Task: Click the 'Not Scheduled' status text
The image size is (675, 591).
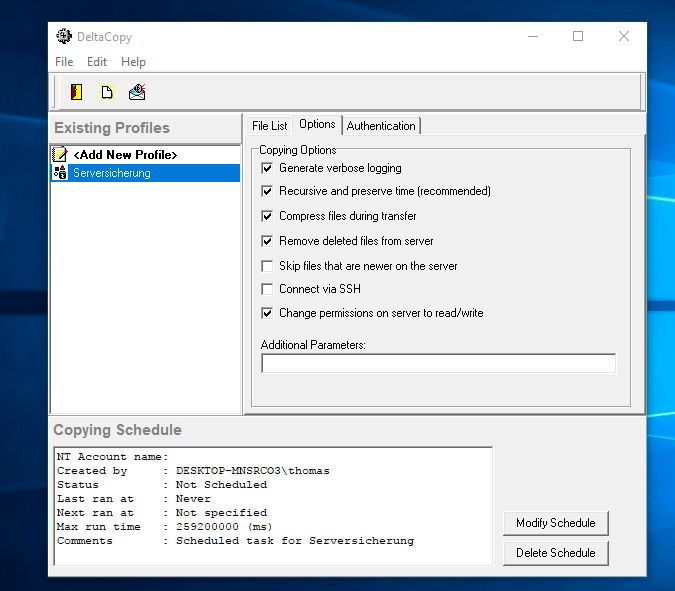Action: [221, 485]
